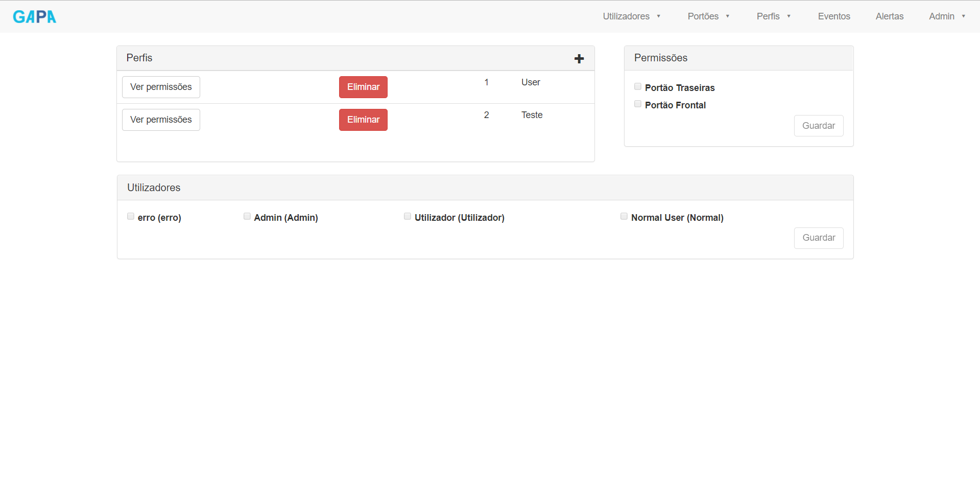980x484 pixels.
Task: Go to the Eventos page
Action: click(x=834, y=16)
